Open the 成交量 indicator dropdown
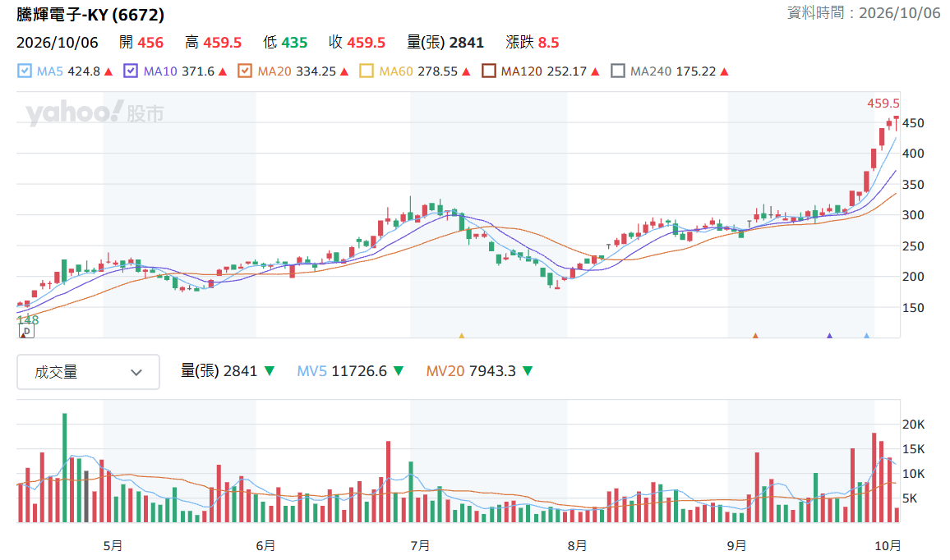 (89, 372)
